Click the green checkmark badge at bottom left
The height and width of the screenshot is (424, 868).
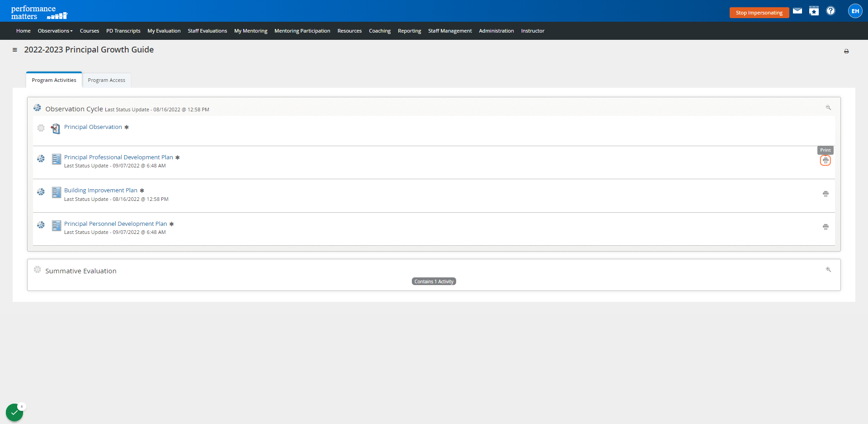(x=14, y=412)
